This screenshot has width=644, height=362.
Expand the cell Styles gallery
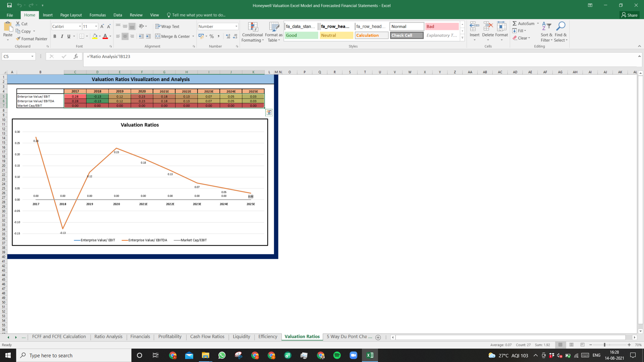(462, 38)
